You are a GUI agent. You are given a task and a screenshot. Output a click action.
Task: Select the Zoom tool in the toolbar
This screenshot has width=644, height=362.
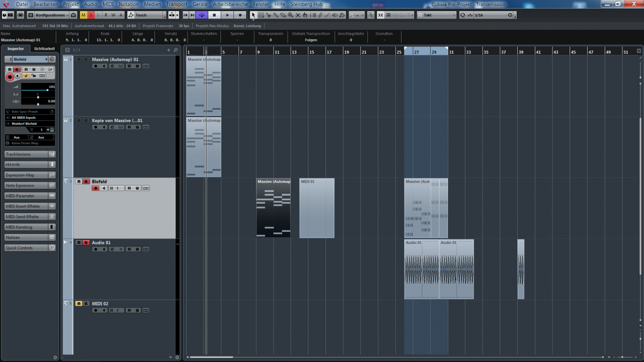[290, 15]
